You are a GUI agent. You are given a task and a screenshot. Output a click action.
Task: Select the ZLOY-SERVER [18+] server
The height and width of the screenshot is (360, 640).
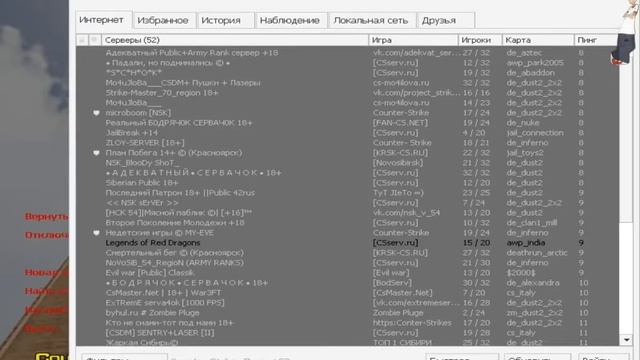coord(347,143)
